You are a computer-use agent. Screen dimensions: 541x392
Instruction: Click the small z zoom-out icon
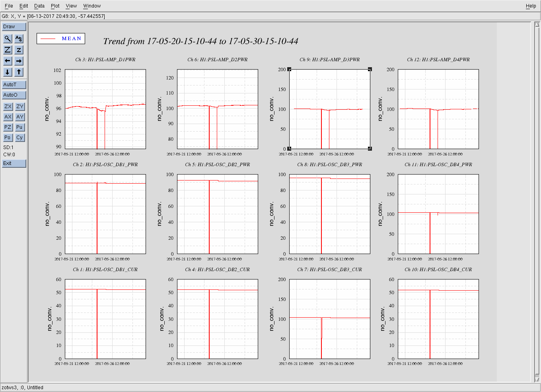[19, 50]
